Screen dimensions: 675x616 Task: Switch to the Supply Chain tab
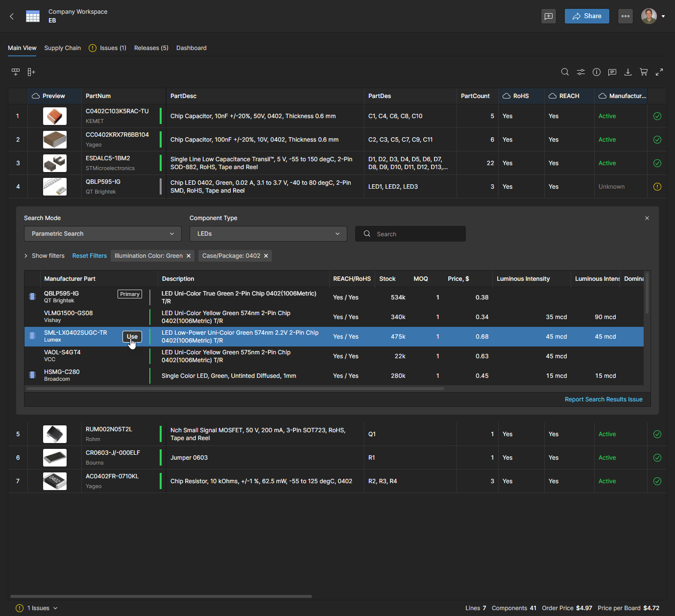point(62,48)
